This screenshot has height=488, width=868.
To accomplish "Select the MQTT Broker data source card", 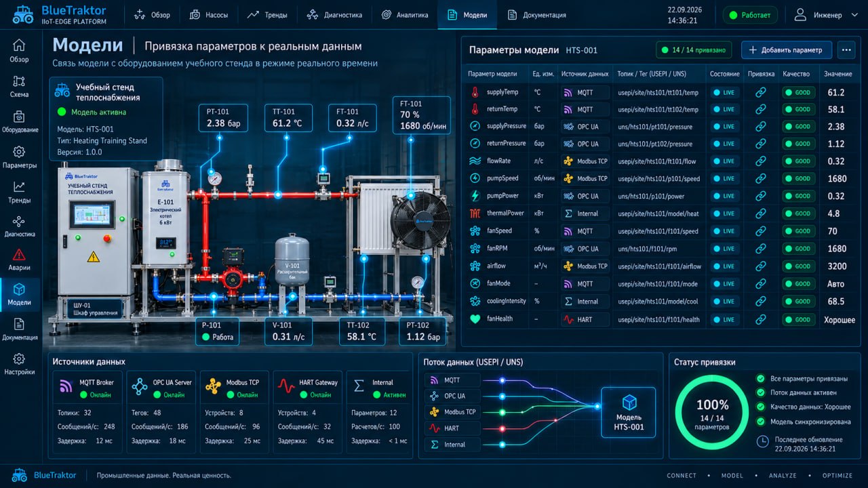I will (x=86, y=411).
